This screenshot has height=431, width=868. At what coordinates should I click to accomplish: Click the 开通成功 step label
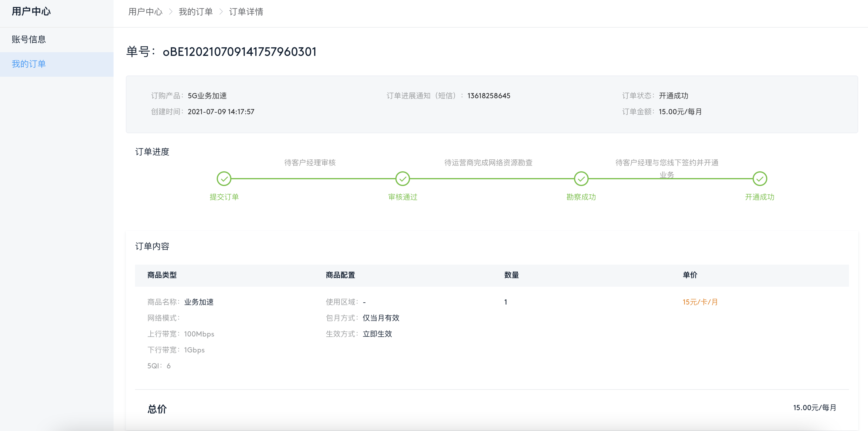(x=759, y=197)
